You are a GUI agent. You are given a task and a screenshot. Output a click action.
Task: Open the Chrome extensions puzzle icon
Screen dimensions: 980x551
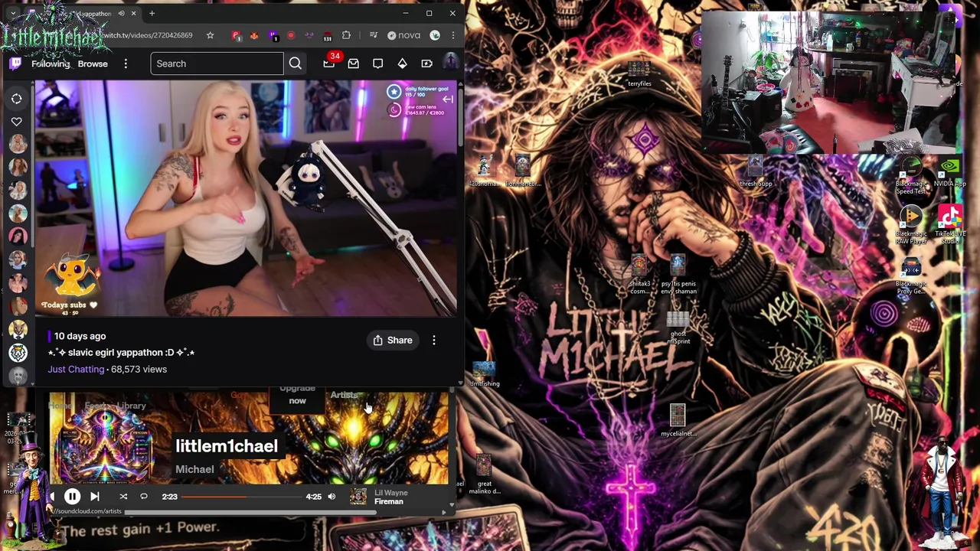pyautogui.click(x=346, y=35)
